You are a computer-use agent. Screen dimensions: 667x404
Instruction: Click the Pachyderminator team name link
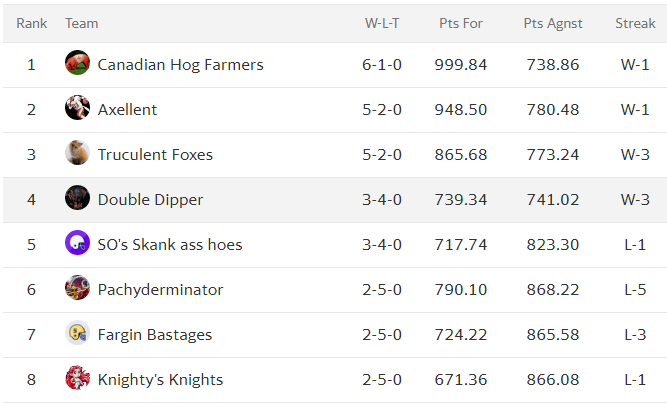tap(160, 290)
